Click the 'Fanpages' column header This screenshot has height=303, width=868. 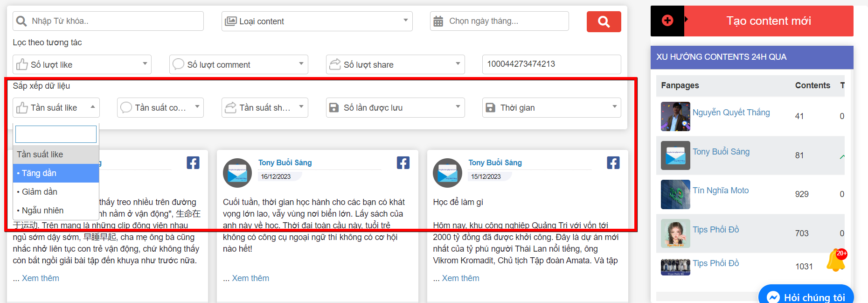click(680, 85)
